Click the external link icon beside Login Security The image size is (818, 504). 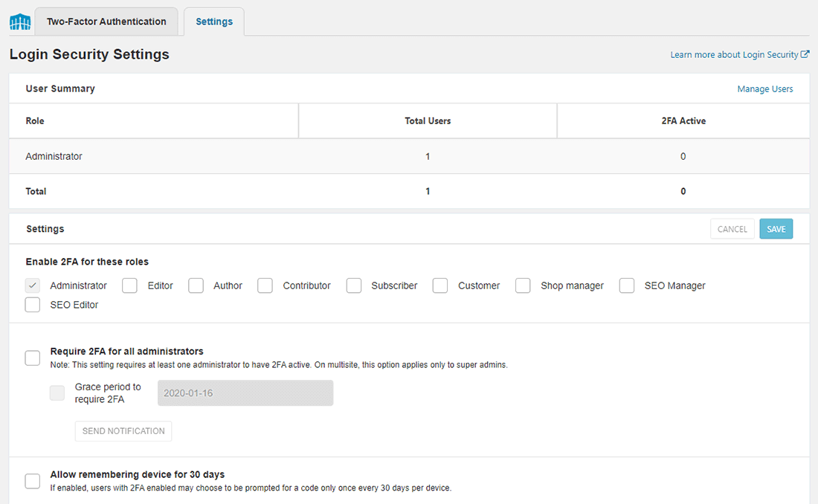coord(805,54)
